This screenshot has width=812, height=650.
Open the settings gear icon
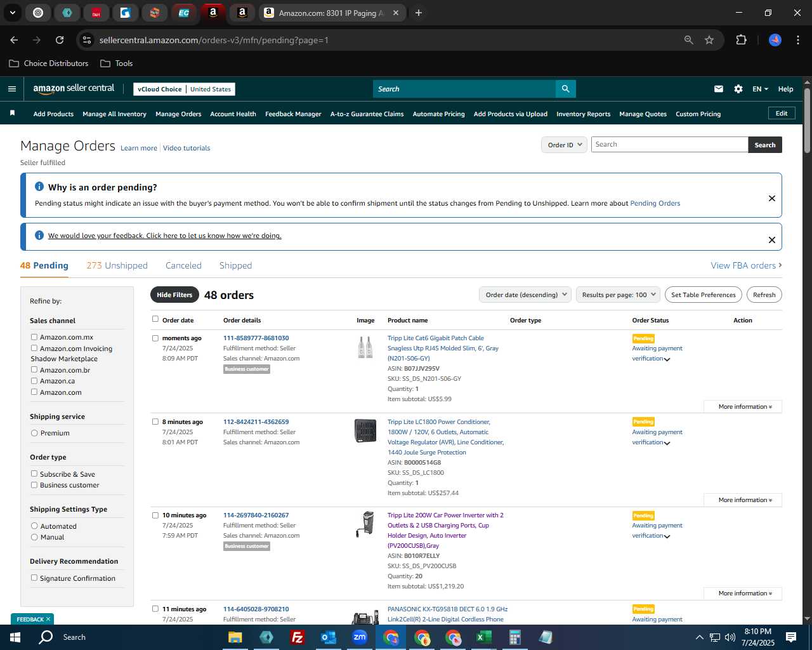tap(738, 89)
